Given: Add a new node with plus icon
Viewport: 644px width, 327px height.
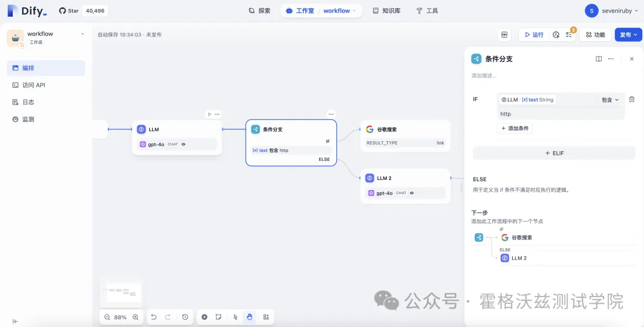Looking at the screenshot, I should (205, 317).
